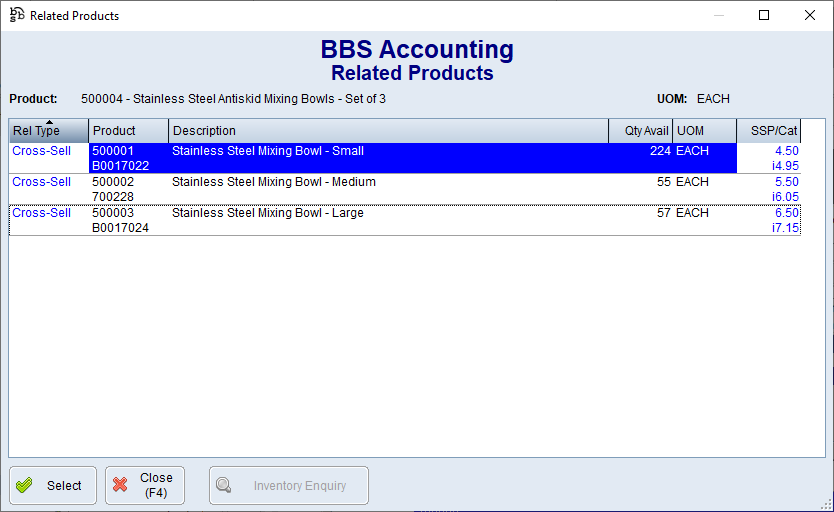Click Stainless Steel Mixing Bowl - Small

click(268, 151)
